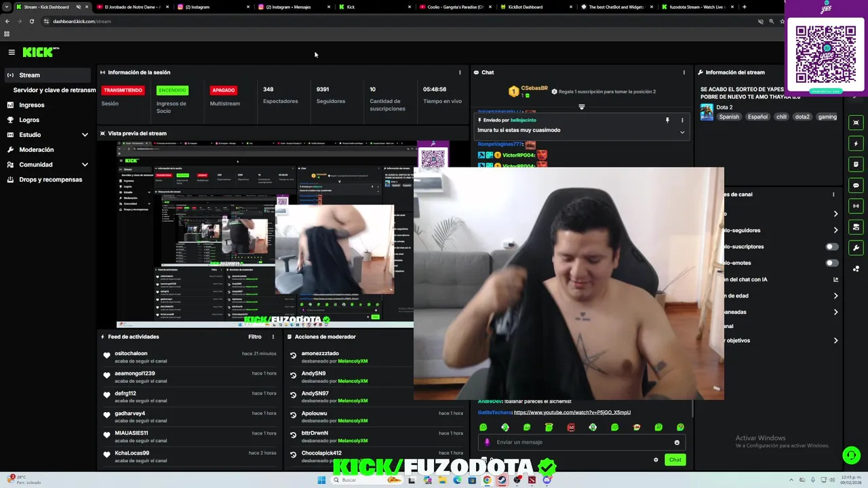Click the three-dots cluster icon in right toolbar
The height and width of the screenshot is (488, 868).
click(856, 269)
